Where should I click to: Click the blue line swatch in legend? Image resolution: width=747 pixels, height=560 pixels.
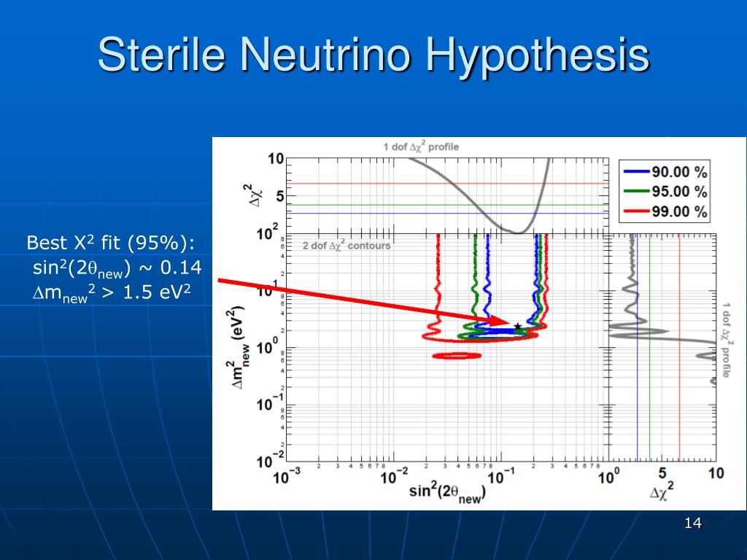(x=636, y=171)
